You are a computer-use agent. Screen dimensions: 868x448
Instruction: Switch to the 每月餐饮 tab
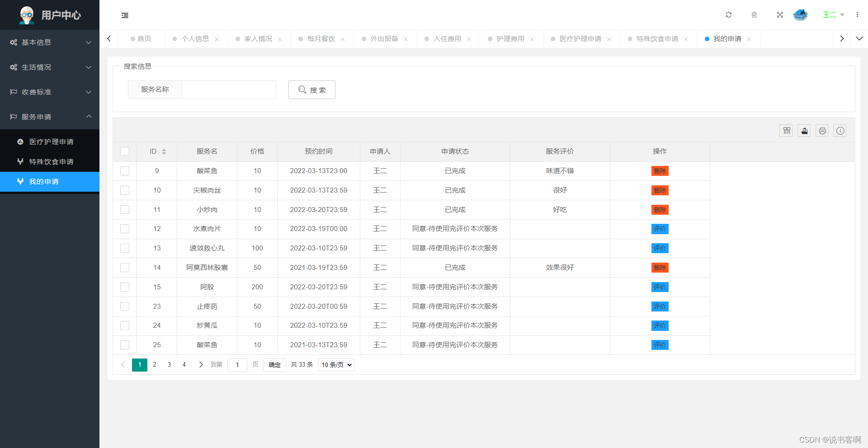tap(321, 39)
